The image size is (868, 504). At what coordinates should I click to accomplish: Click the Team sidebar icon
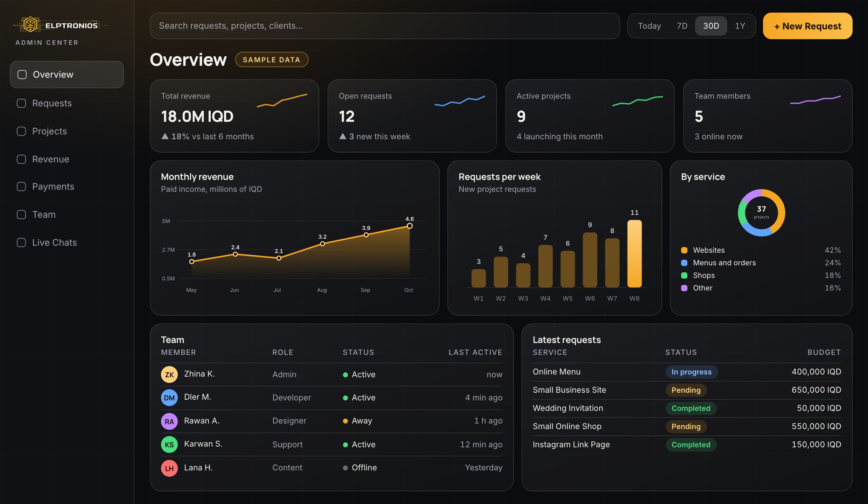[21, 215]
